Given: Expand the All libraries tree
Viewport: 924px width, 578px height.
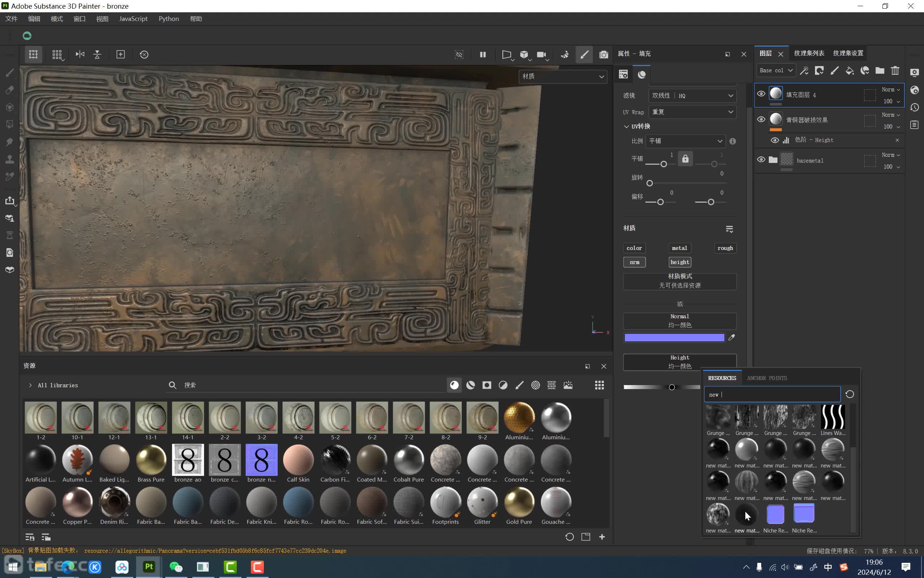Looking at the screenshot, I should tap(30, 385).
